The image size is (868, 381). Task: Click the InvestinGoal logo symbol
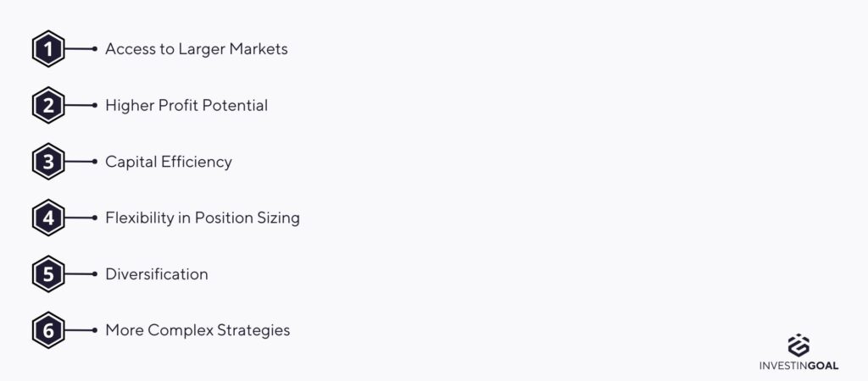click(798, 345)
